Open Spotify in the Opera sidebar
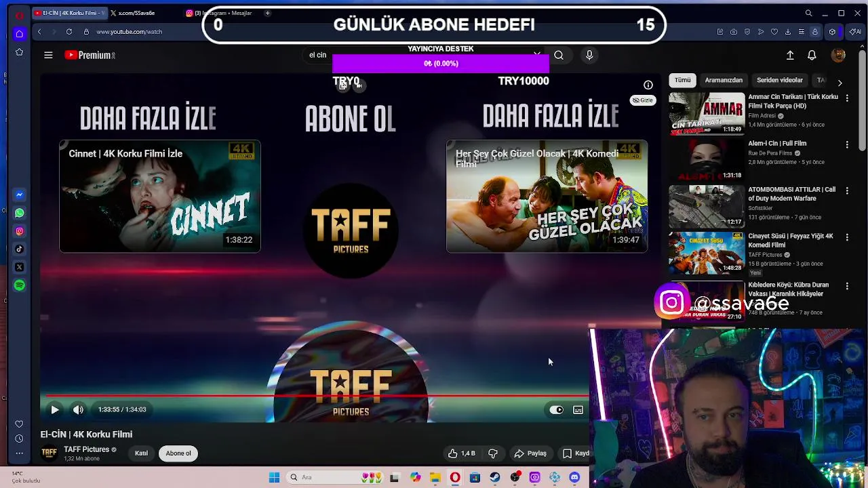Screen dimensions: 868x488 click(20, 285)
